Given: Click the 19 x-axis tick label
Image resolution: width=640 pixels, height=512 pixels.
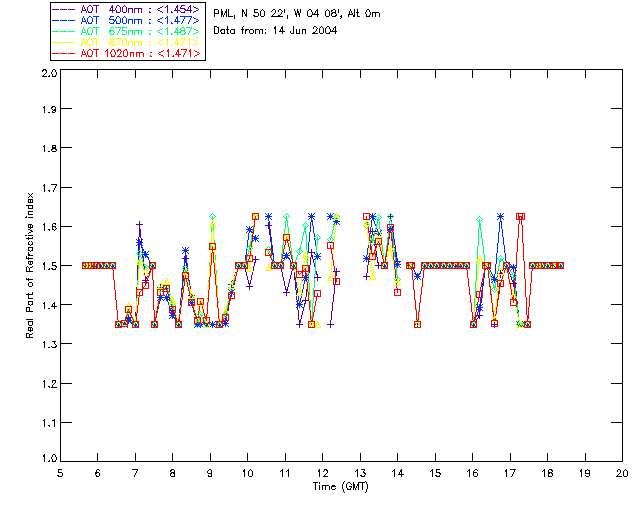Looking at the screenshot, I should click(x=585, y=473).
